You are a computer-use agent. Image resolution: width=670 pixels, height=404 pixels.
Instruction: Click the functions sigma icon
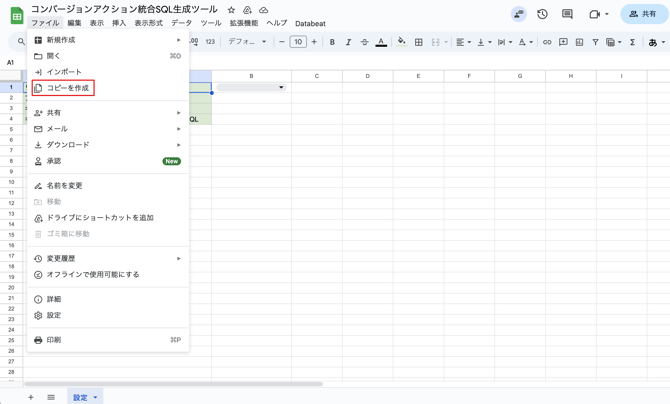632,42
